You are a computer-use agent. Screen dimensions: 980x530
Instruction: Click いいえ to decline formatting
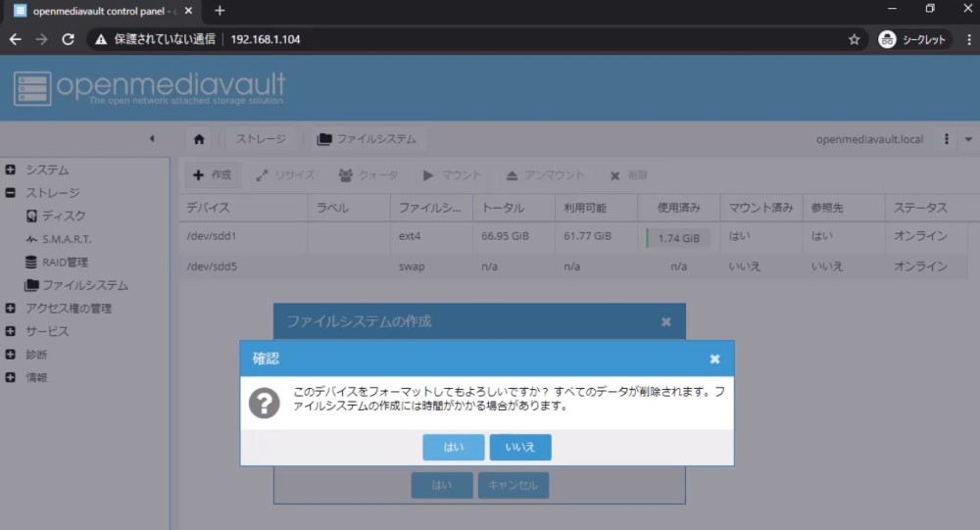[520, 447]
